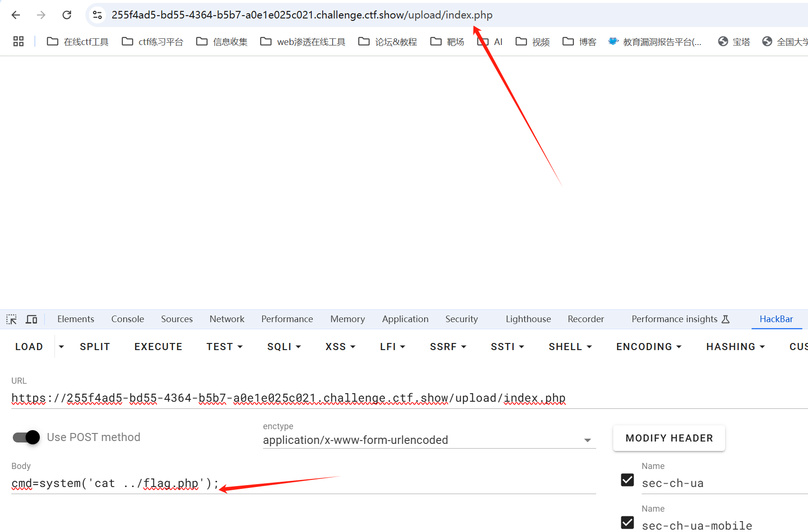Open the 在线ctf工具 bookmark folder
808x532 pixels.
click(x=78, y=42)
